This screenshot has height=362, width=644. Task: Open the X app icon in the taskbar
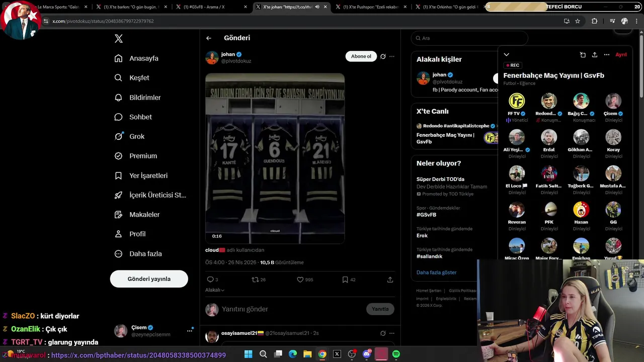[337, 354]
